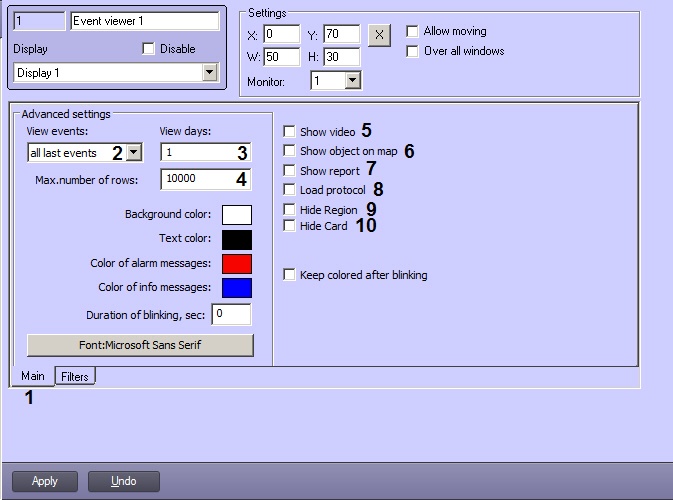Choose the black Text color swatch

click(x=237, y=239)
